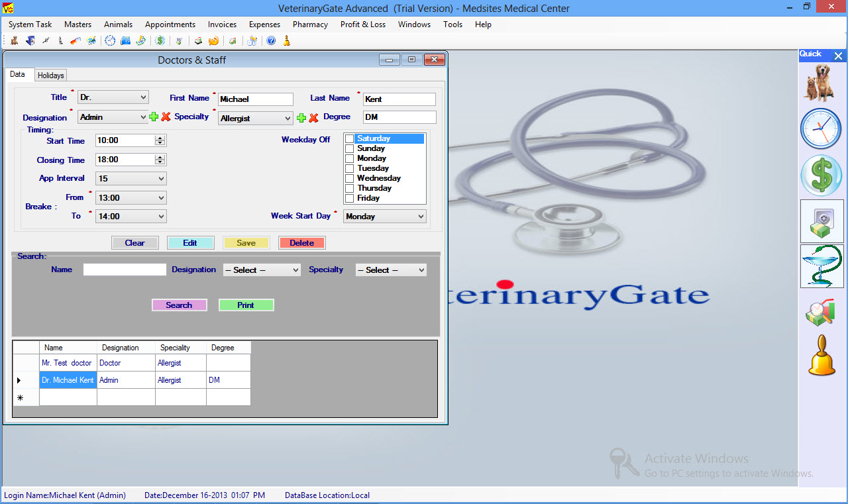Viewport: 848px width, 504px height.
Task: Expand the App Interval dropdown
Action: [x=131, y=179]
